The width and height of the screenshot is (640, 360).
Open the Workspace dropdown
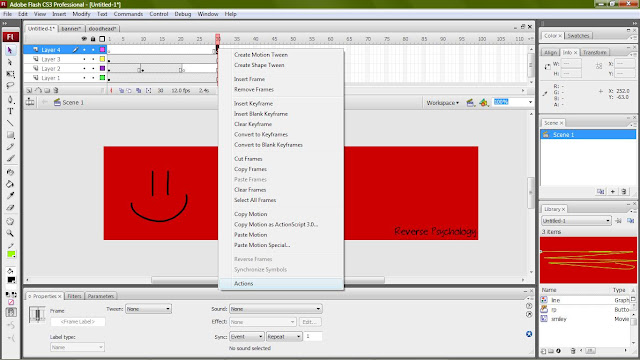coord(442,103)
